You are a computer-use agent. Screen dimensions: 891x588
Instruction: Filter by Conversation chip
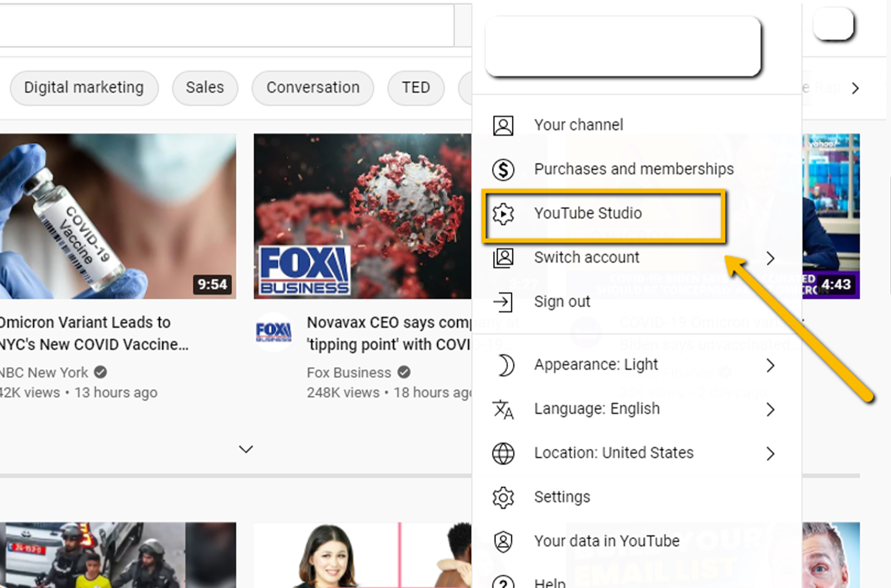(x=313, y=87)
